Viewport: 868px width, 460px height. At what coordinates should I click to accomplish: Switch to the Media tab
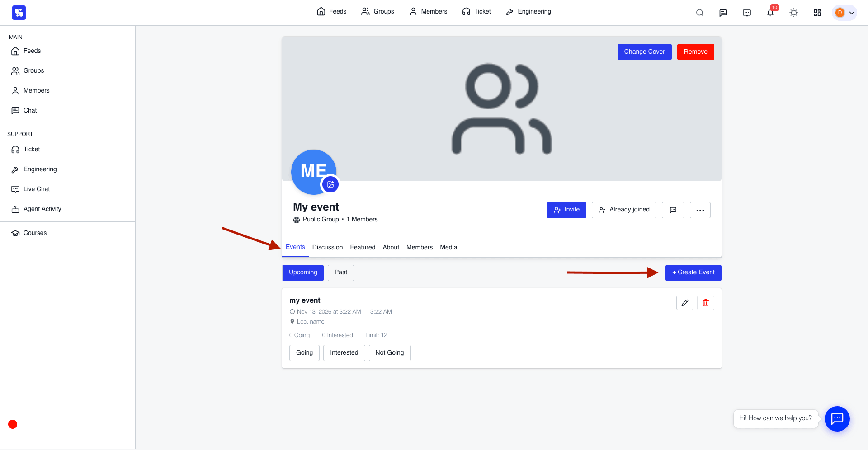[448, 248]
